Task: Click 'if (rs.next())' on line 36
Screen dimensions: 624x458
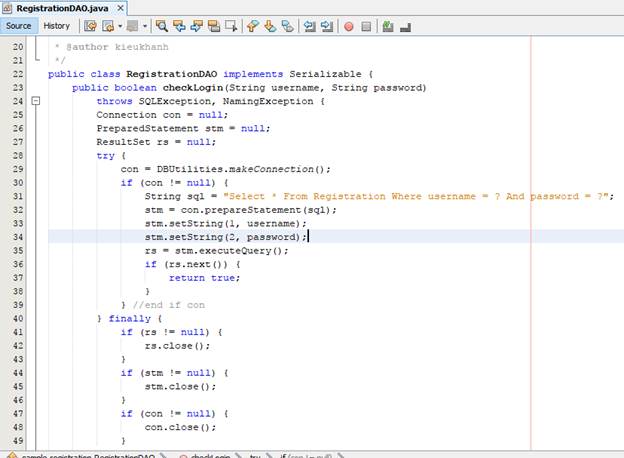Action: click(186, 265)
